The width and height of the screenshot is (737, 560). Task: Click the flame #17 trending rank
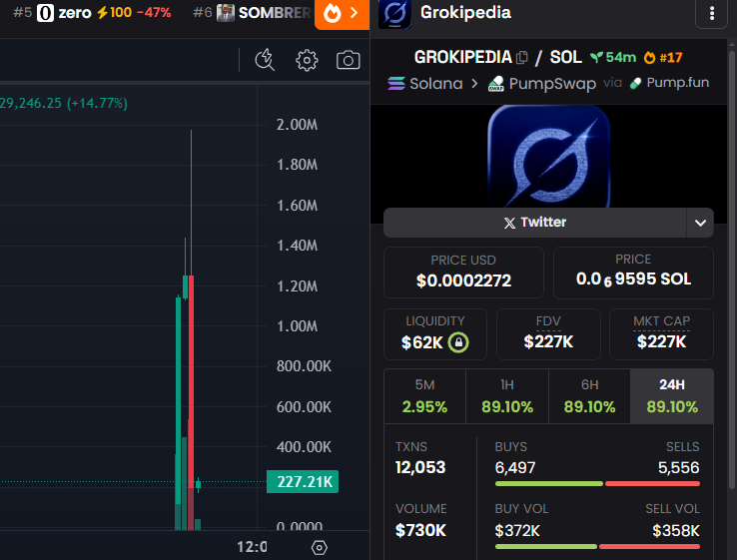663,57
